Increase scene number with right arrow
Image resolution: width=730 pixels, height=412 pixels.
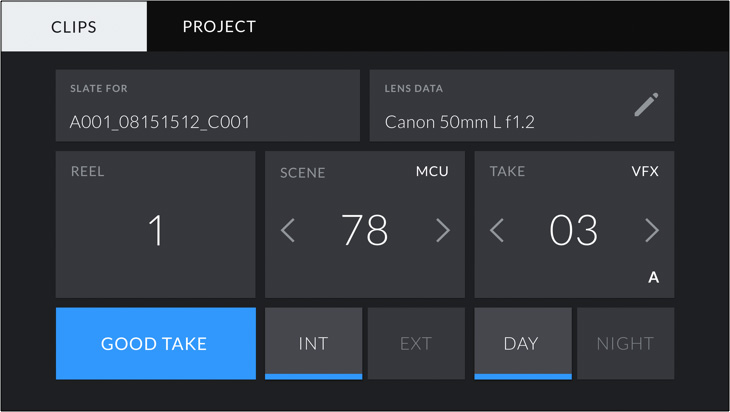[442, 231]
